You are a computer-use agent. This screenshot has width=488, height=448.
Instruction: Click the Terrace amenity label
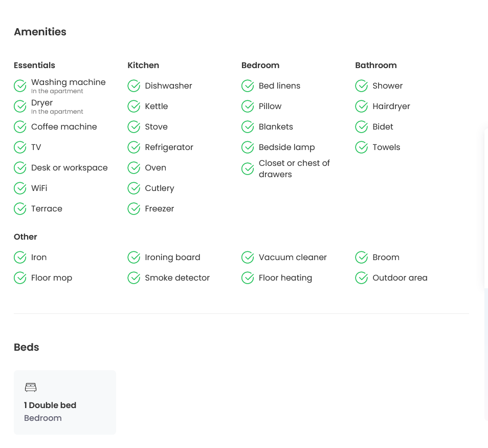pyautogui.click(x=47, y=209)
